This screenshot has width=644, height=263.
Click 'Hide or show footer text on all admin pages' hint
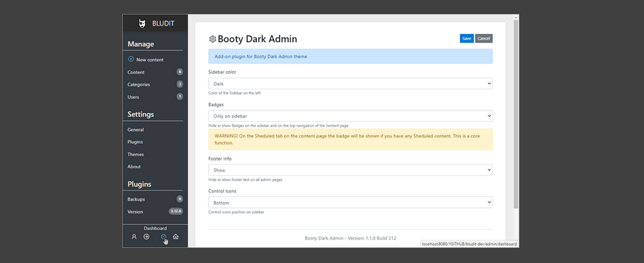pyautogui.click(x=245, y=180)
